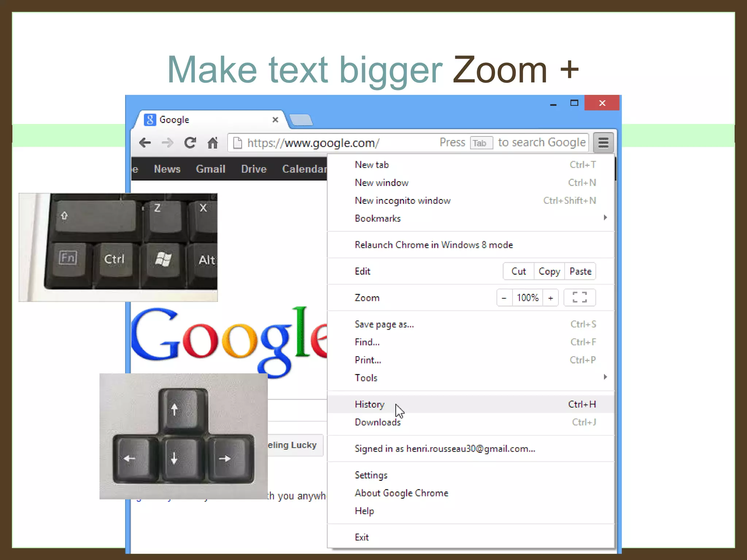Open a New incognito window

(x=471, y=201)
